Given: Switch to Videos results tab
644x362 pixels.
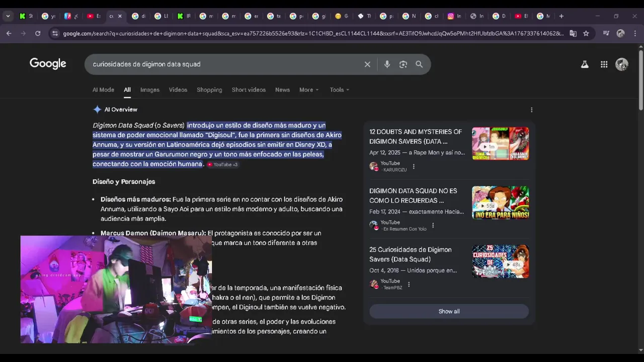Looking at the screenshot, I should [x=178, y=90].
